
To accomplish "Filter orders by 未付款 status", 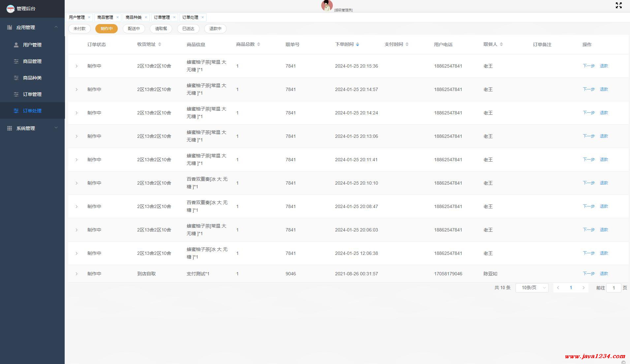I will tap(79, 29).
